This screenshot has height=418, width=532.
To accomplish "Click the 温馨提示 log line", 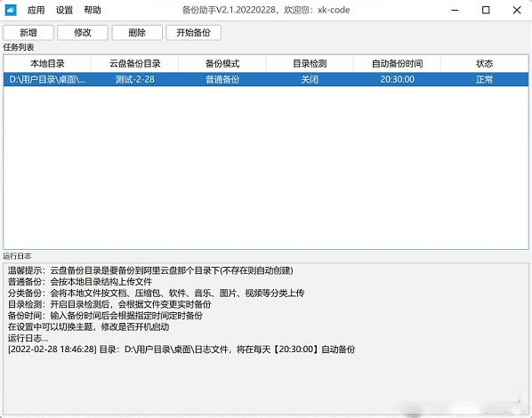I will point(150,270).
